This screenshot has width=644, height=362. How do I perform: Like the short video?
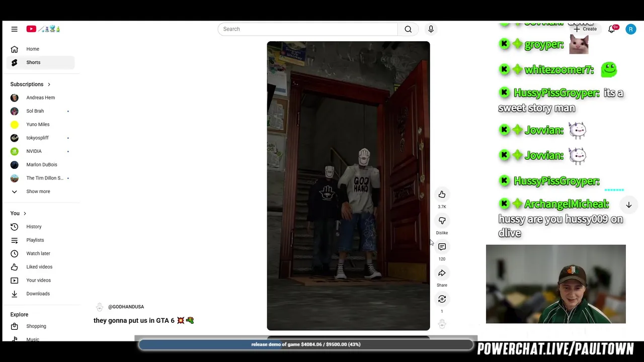442,195
